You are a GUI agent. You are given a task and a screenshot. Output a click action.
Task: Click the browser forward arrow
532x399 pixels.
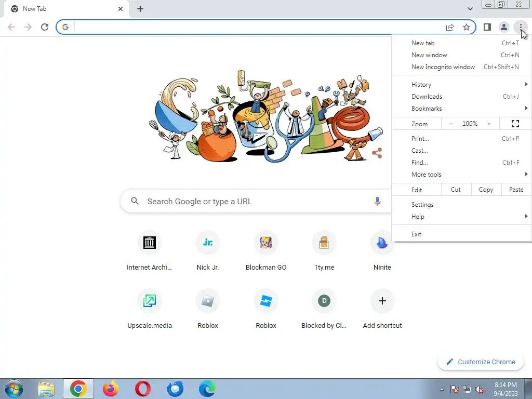(x=28, y=27)
